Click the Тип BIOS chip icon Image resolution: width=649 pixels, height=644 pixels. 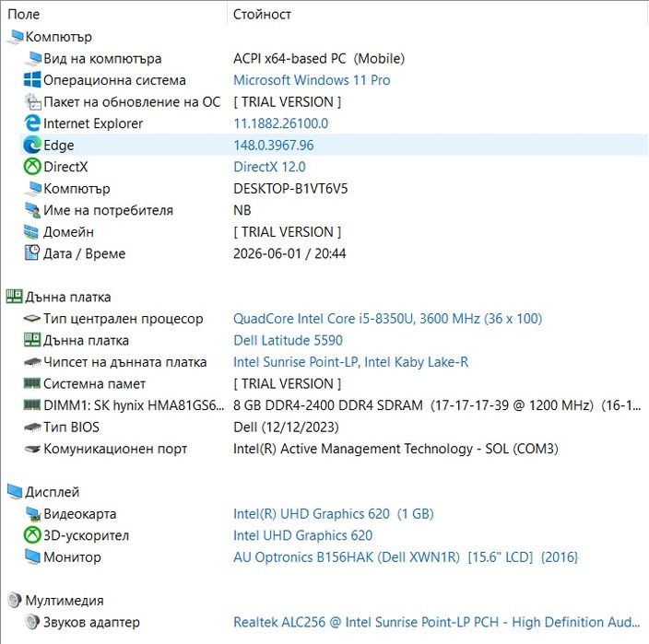coord(32,427)
